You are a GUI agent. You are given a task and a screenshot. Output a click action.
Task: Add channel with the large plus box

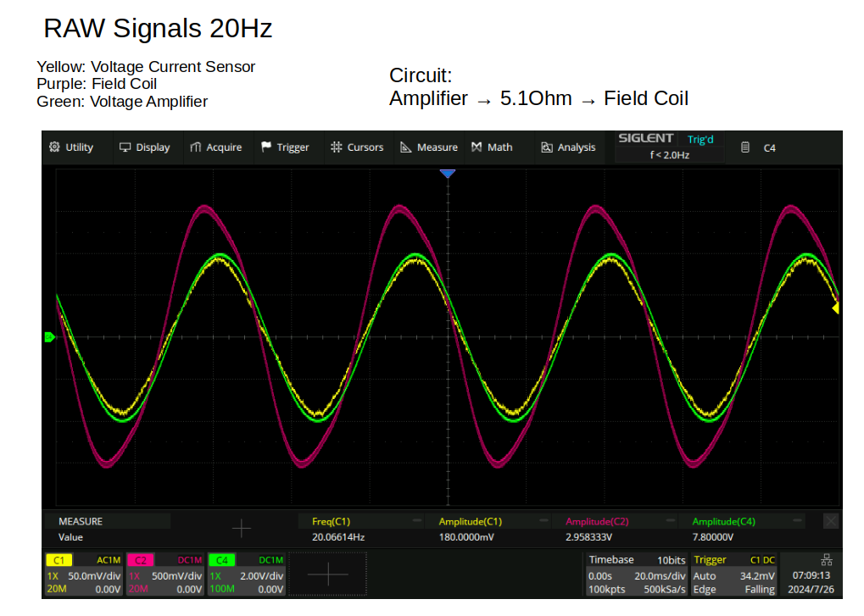tap(328, 574)
